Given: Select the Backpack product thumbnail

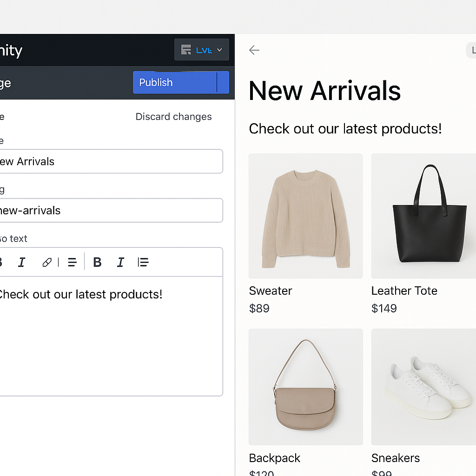Looking at the screenshot, I should tap(306, 387).
